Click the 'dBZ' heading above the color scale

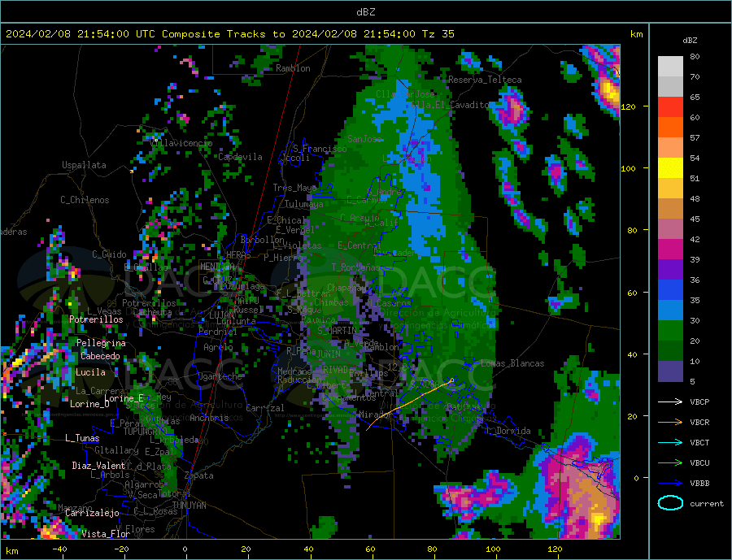pyautogui.click(x=690, y=41)
